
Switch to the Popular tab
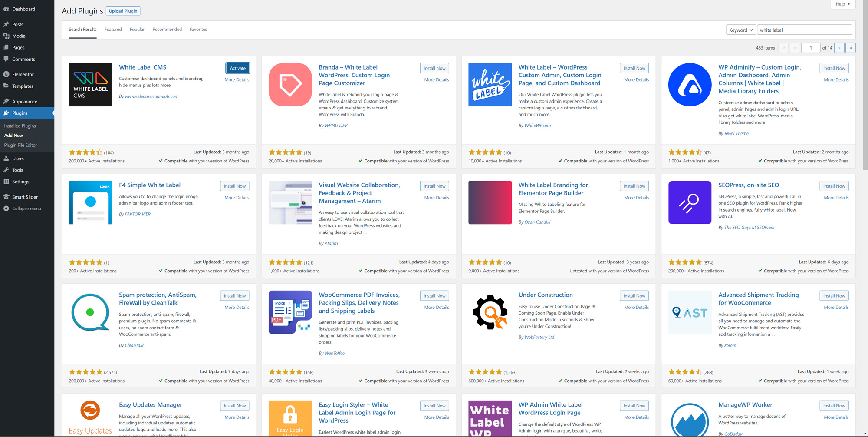pos(137,30)
